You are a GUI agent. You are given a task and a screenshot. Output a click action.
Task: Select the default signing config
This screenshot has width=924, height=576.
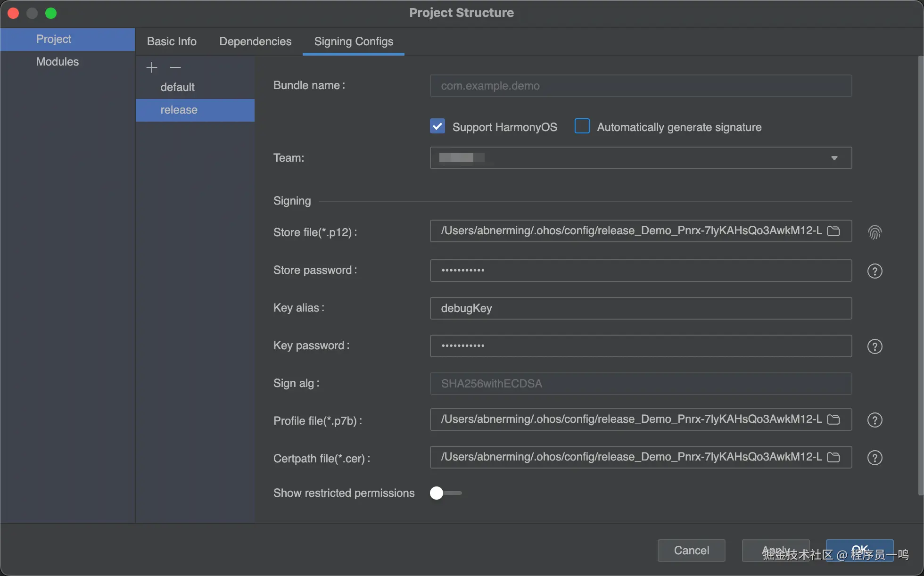178,87
